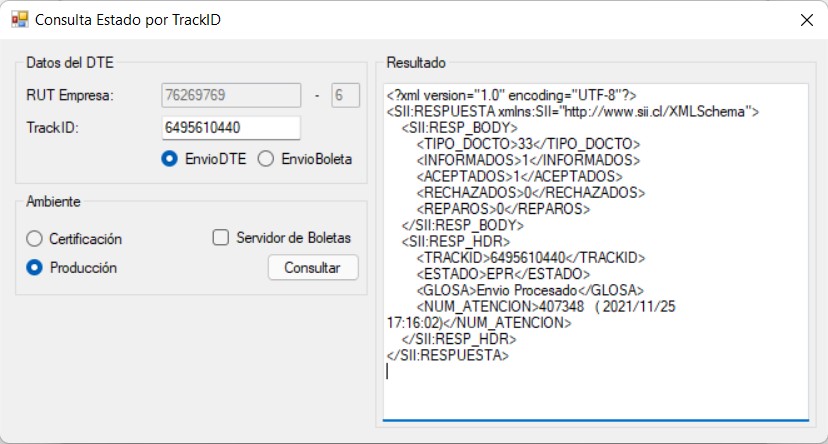The height and width of the screenshot is (444, 828).
Task: Click the TRACKID line in XML result
Action: click(x=531, y=258)
